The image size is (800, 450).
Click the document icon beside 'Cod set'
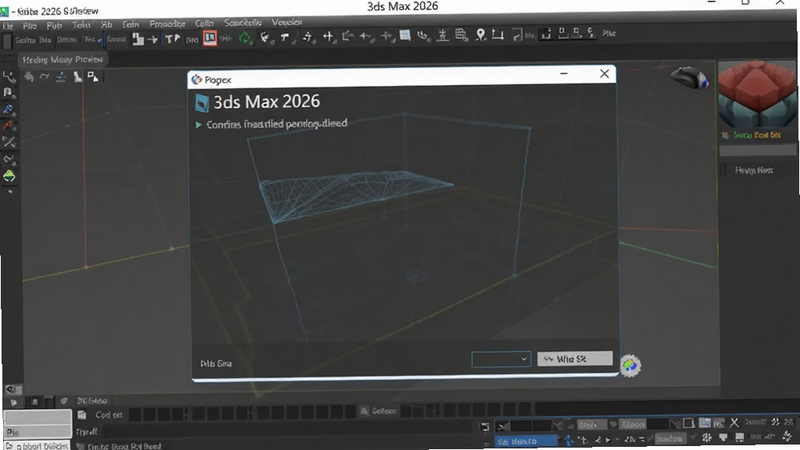pyautogui.click(x=82, y=415)
